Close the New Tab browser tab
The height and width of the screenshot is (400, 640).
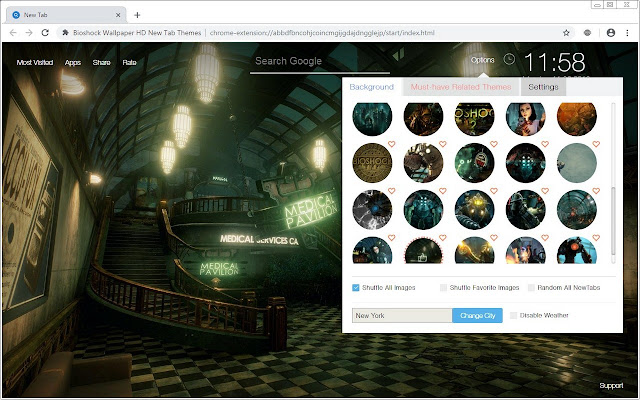tap(118, 15)
